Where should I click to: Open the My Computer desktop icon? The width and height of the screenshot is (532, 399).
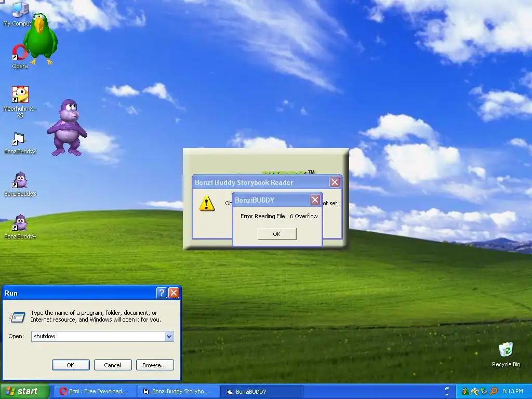(18, 14)
